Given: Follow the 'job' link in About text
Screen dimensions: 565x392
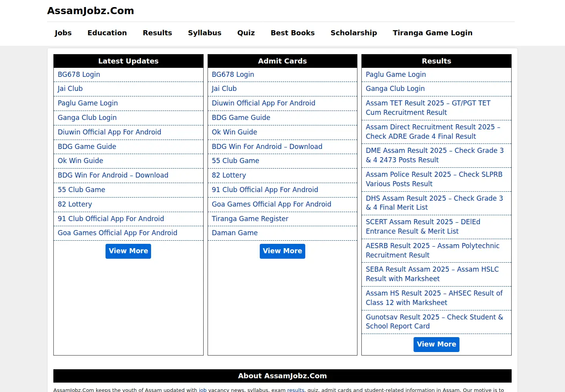Looking at the screenshot, I should 202,390.
